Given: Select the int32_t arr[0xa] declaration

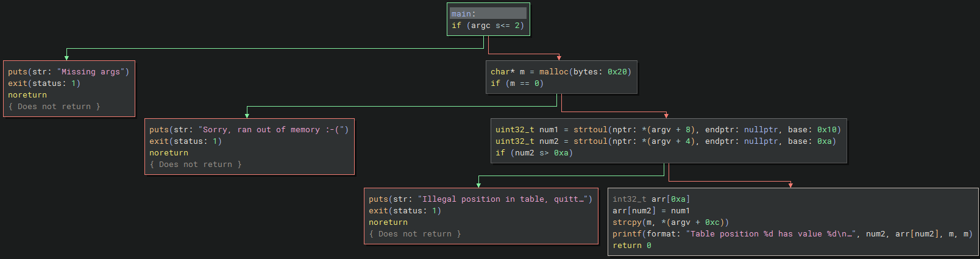Looking at the screenshot, I should (x=651, y=199).
